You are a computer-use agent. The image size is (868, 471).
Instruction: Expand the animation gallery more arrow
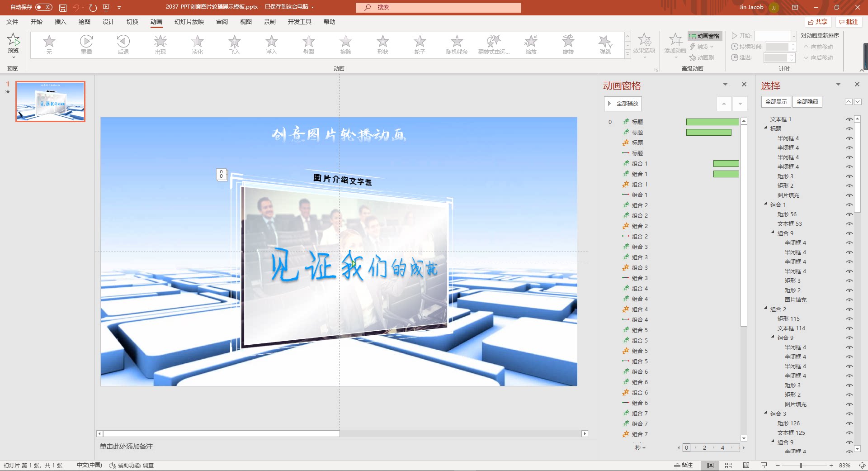pos(627,54)
